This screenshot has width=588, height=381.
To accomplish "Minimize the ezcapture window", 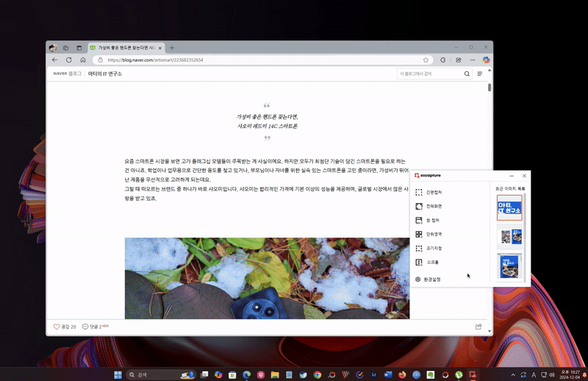I will (512, 176).
